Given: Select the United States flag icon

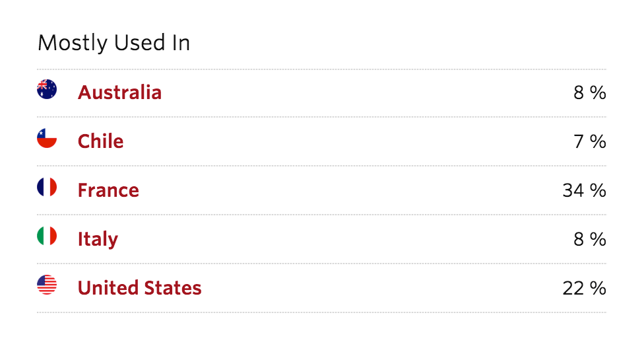Looking at the screenshot, I should [47, 285].
